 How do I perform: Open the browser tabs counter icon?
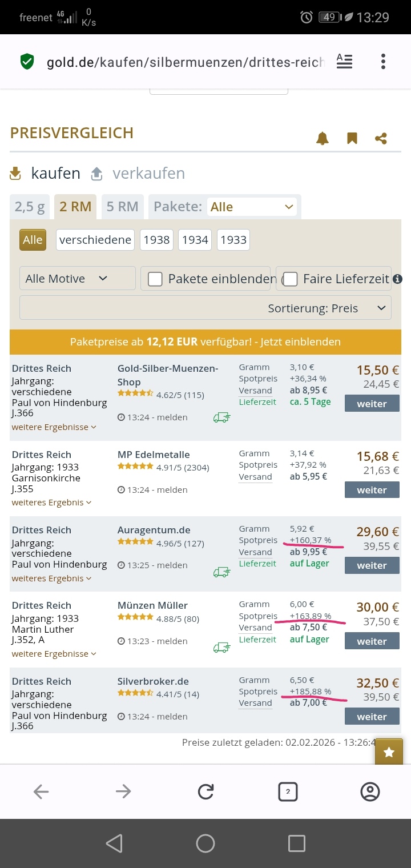click(x=288, y=791)
